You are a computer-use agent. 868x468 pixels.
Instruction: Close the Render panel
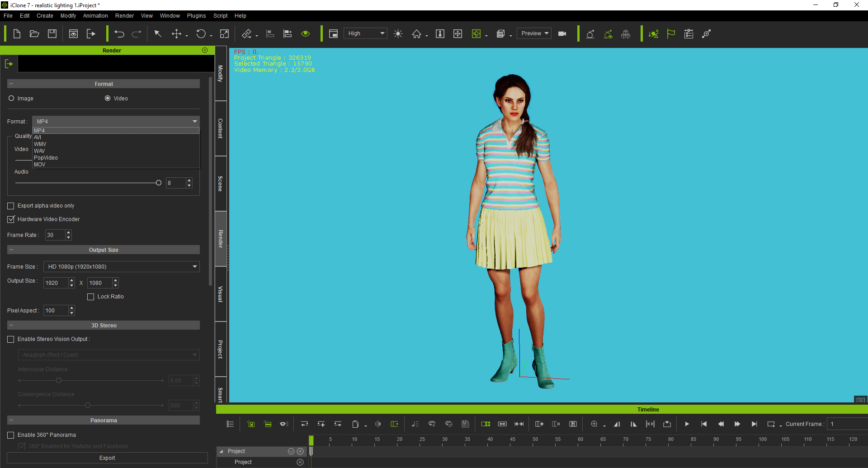coord(205,50)
